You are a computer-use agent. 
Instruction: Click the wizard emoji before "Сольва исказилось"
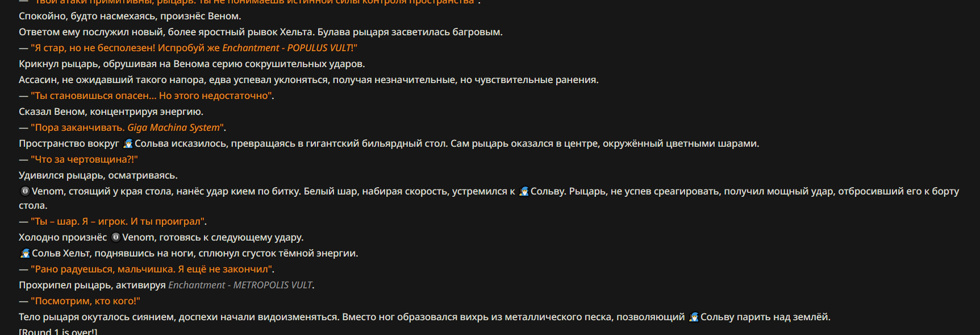coord(128,143)
